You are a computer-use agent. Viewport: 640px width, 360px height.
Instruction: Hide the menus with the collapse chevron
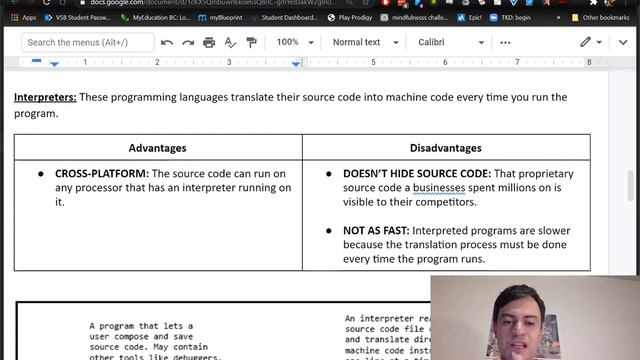tap(623, 42)
